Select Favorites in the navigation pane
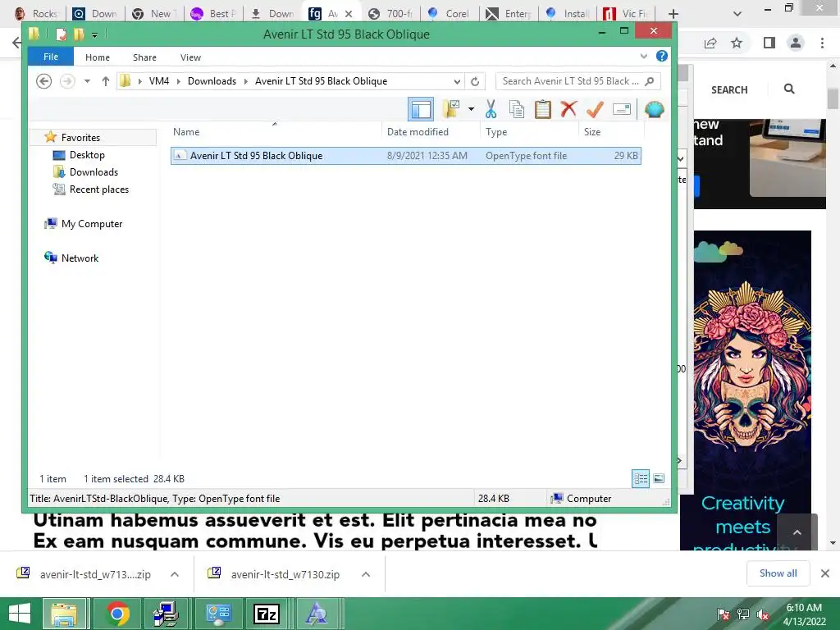 point(80,138)
